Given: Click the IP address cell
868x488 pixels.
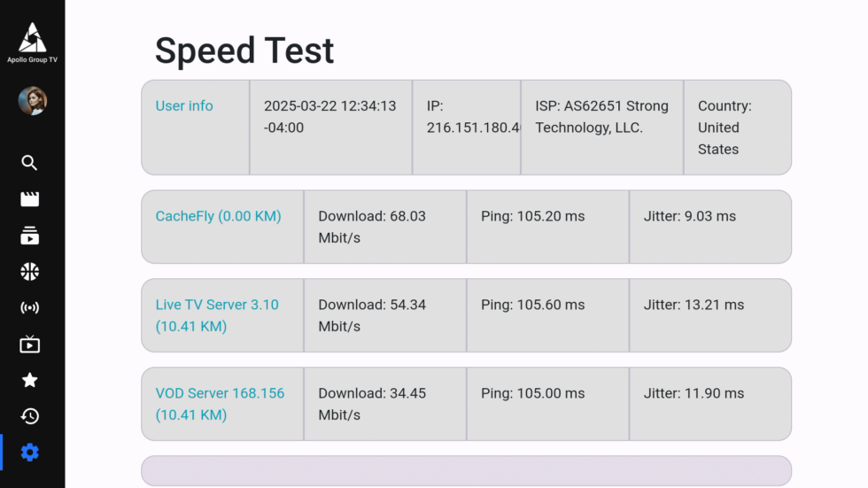Looking at the screenshot, I should 467,128.
